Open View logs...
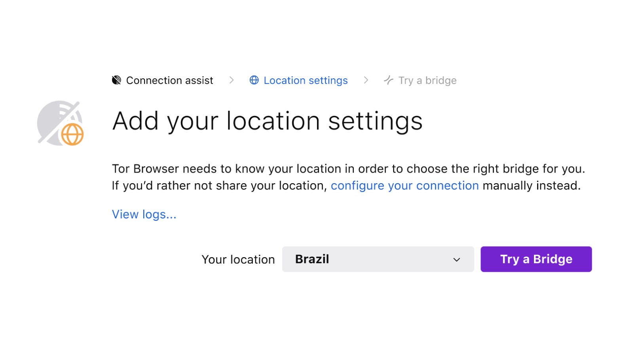Image resolution: width=642 pixels, height=364 pixels. pos(144,214)
